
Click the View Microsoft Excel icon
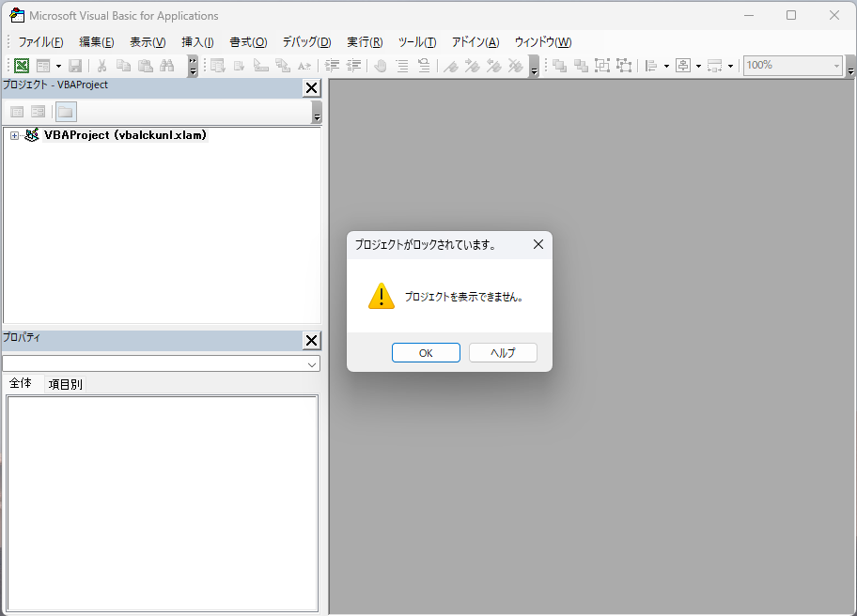point(22,66)
